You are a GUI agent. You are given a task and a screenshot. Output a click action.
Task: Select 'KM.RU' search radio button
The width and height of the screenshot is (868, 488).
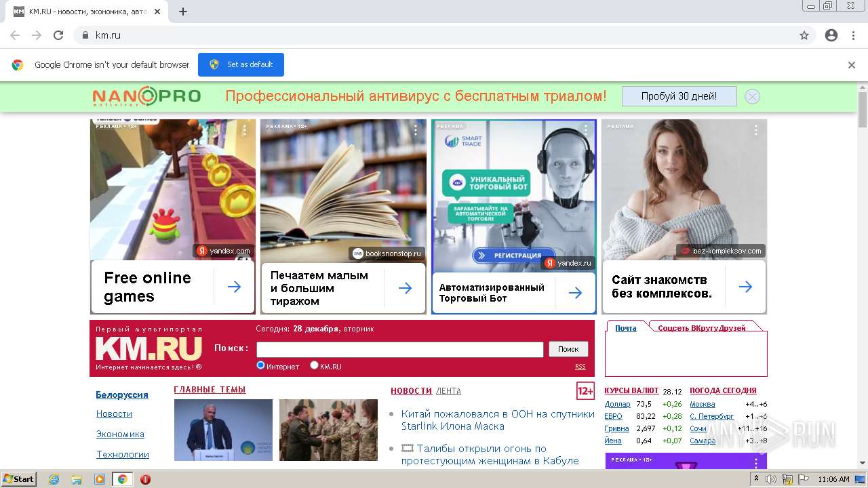pyautogui.click(x=314, y=365)
